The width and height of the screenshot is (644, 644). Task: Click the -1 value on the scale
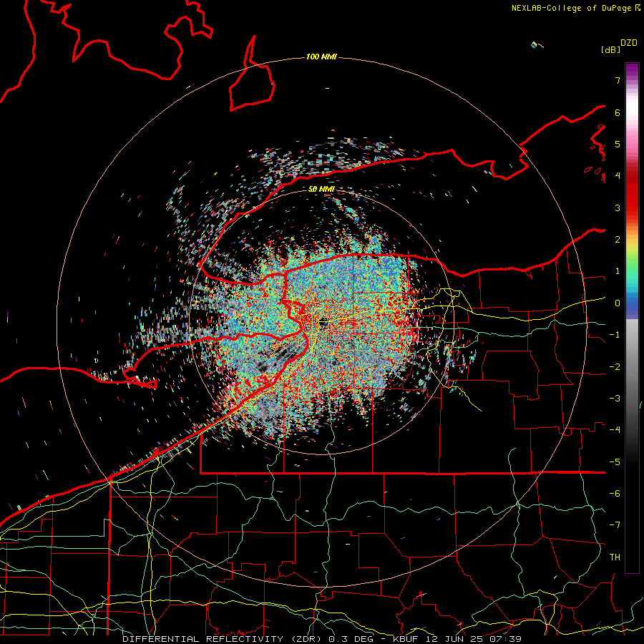[615, 335]
